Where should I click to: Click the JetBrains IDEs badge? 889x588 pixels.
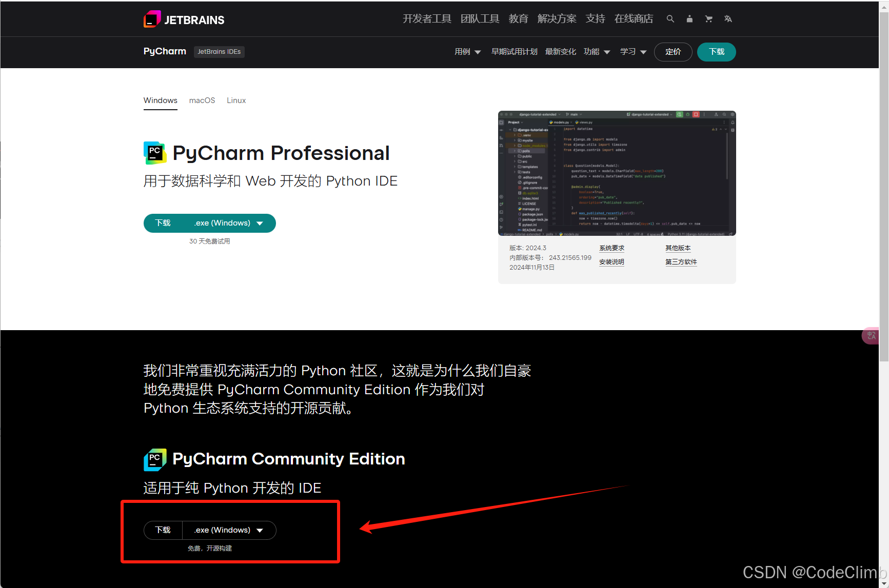click(219, 52)
